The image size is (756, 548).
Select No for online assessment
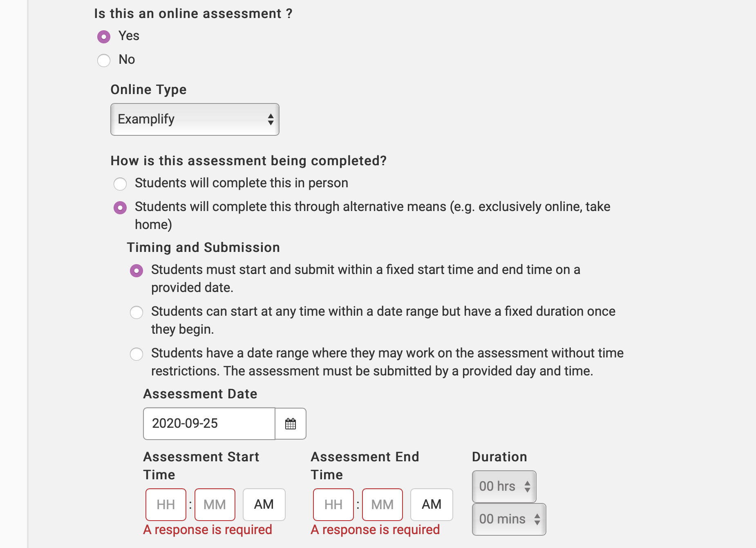104,61
